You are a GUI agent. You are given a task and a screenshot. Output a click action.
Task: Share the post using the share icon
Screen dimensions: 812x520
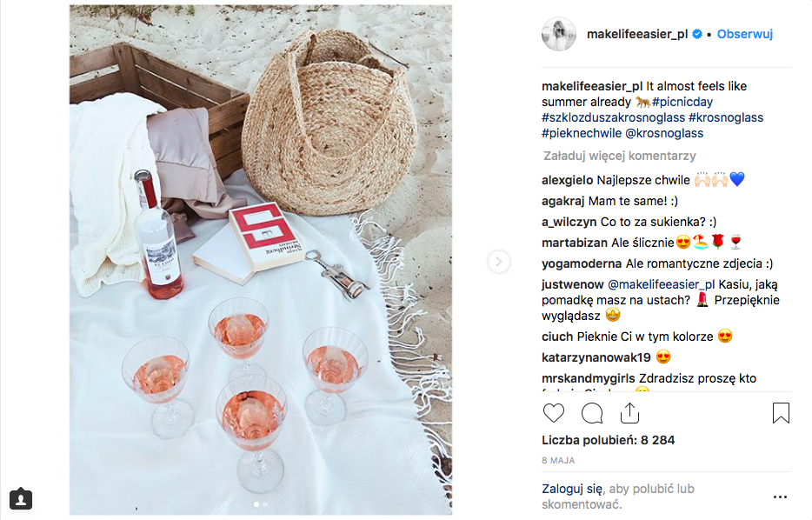point(629,413)
